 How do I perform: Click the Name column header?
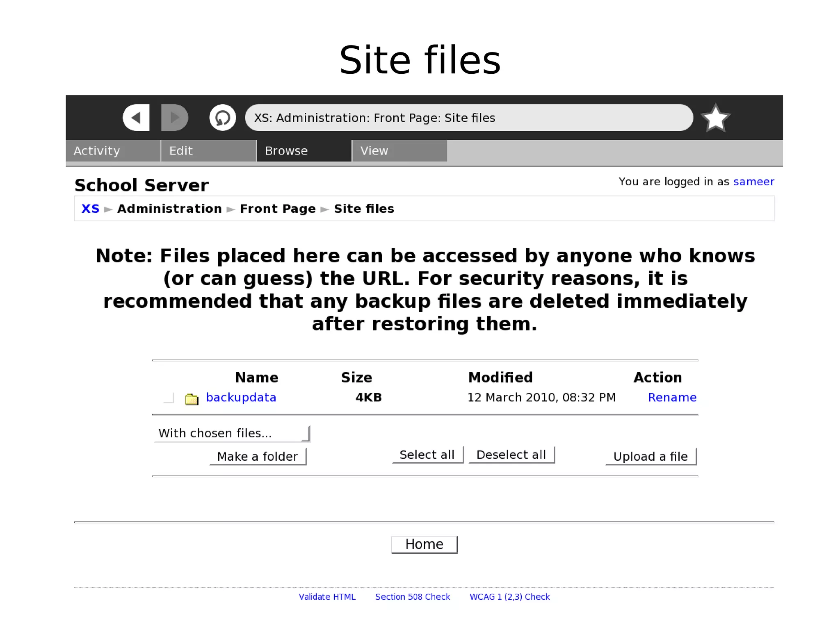tap(257, 378)
